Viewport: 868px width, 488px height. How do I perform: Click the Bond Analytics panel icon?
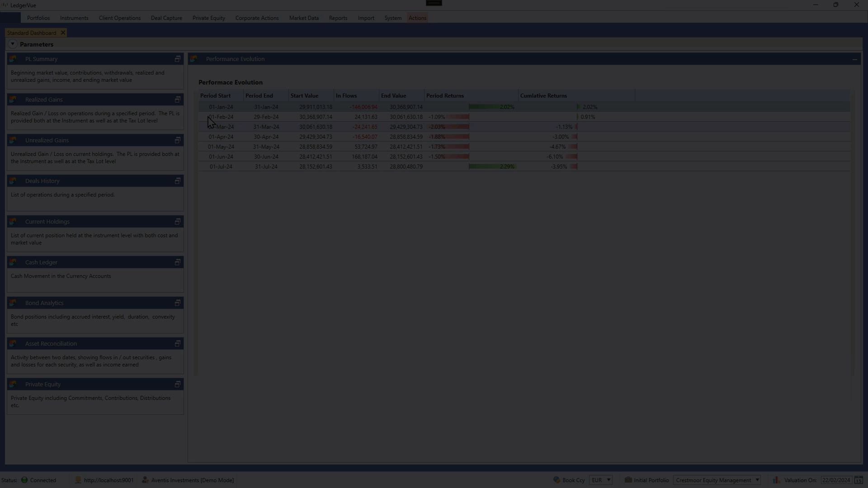[13, 303]
